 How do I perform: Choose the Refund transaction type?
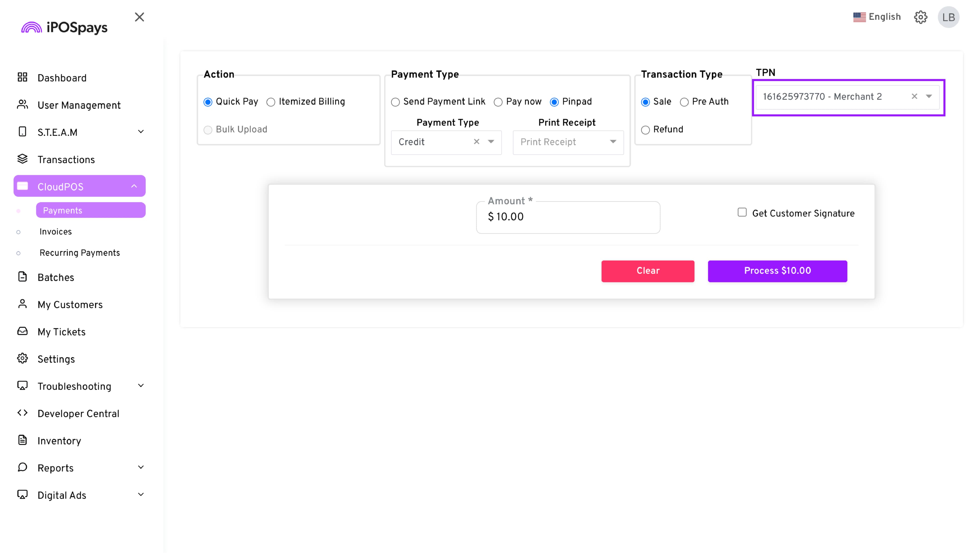645,130
